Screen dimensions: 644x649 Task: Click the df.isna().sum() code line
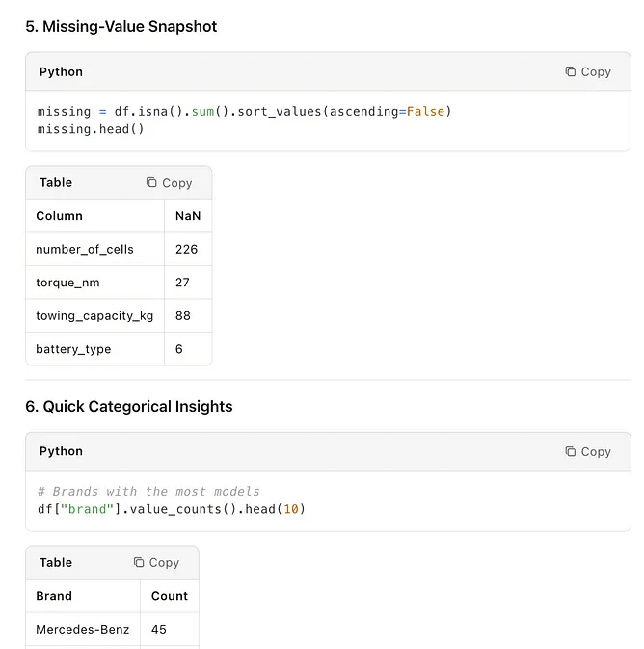coord(245,111)
